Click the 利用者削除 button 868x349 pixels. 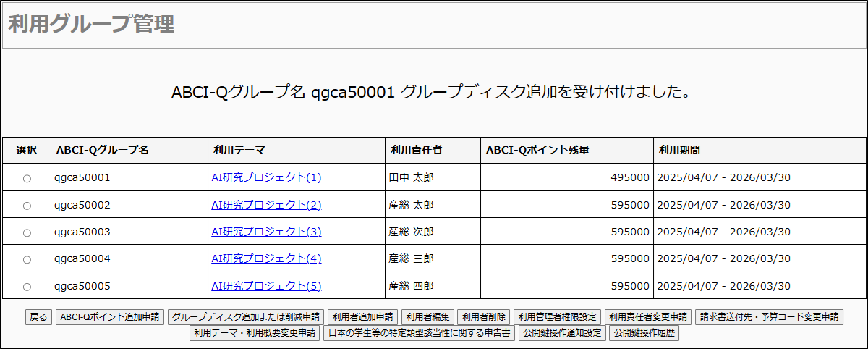pos(484,317)
